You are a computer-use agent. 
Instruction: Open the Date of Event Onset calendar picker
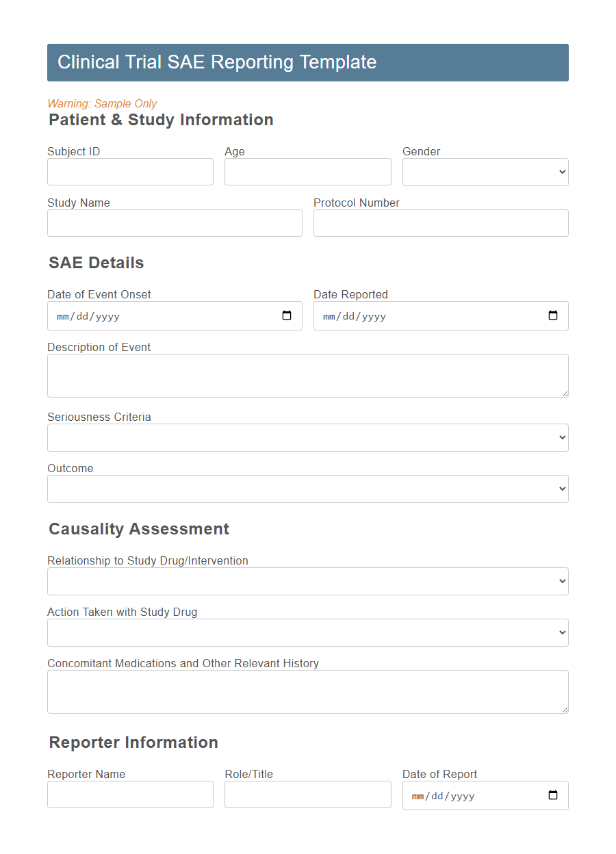286,315
